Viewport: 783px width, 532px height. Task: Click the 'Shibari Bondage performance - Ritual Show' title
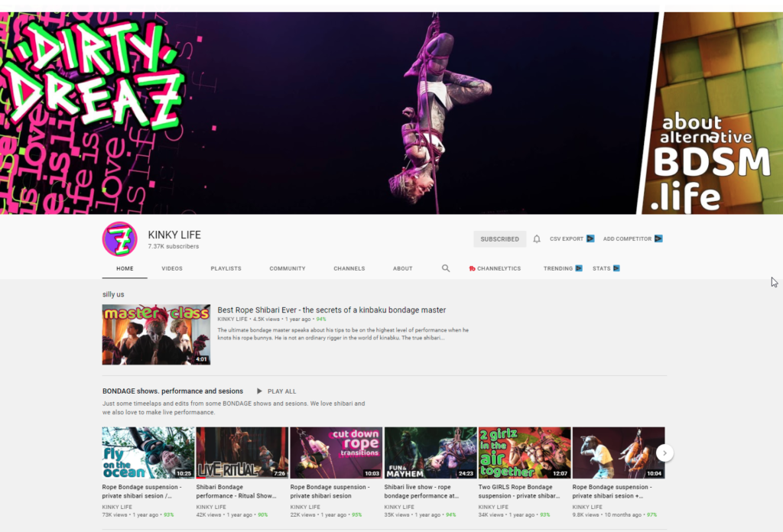tap(236, 491)
